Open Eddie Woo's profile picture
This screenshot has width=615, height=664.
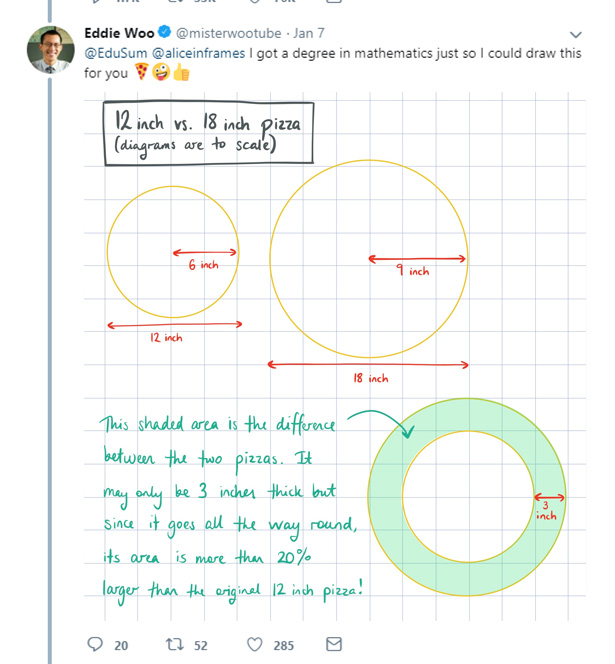[51, 50]
